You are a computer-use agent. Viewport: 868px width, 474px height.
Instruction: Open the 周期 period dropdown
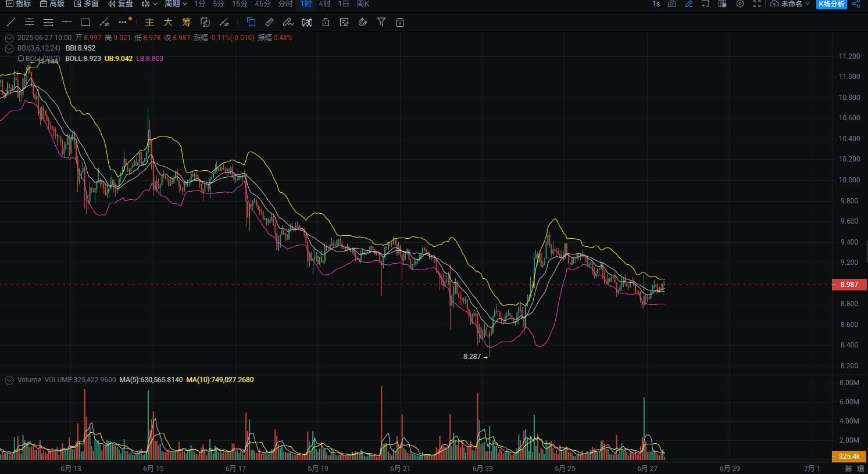tap(175, 4)
